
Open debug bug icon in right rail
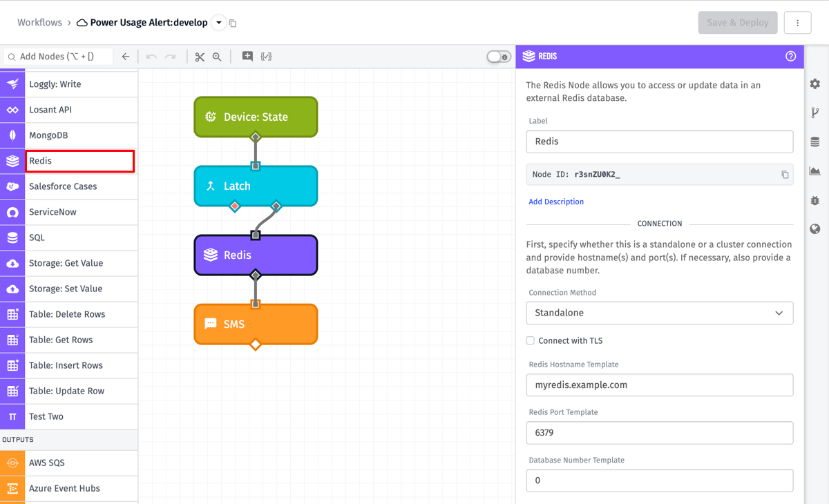pyautogui.click(x=815, y=200)
